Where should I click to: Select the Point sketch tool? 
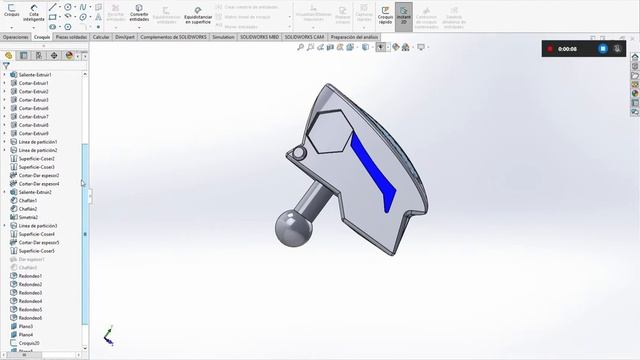[x=98, y=27]
